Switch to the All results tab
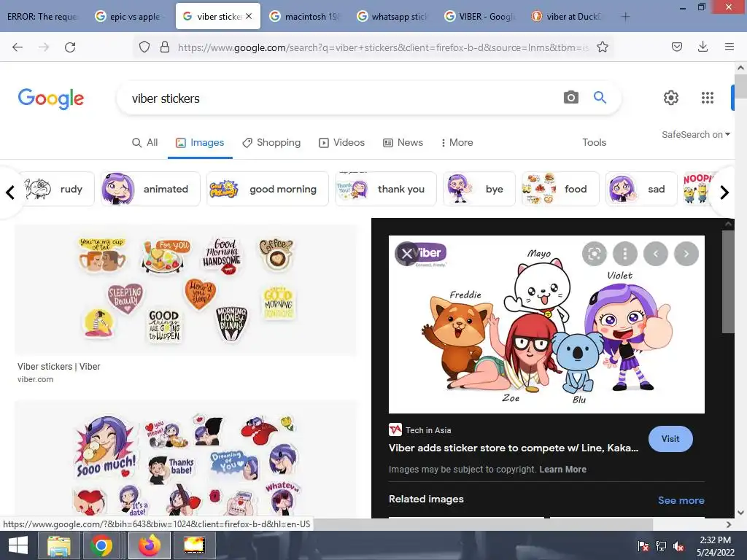 coord(145,142)
